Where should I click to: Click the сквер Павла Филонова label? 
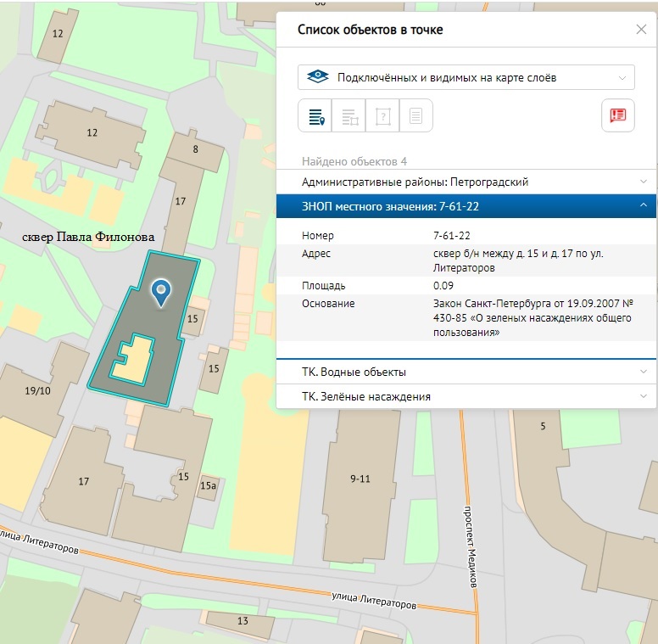(x=88, y=238)
